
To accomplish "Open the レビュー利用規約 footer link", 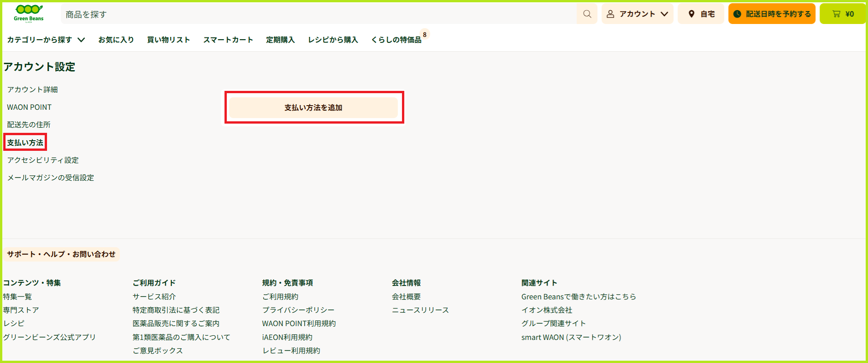I will pyautogui.click(x=291, y=351).
